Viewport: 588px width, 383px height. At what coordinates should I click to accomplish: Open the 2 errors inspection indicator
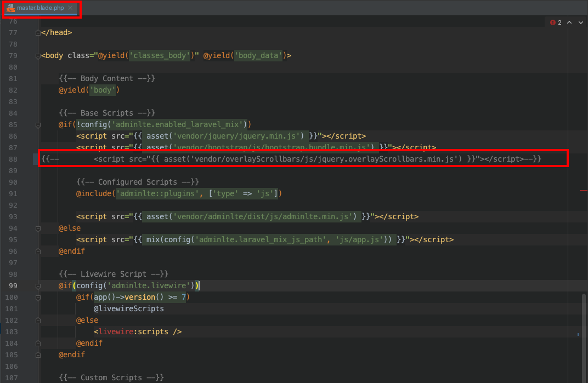pos(556,22)
